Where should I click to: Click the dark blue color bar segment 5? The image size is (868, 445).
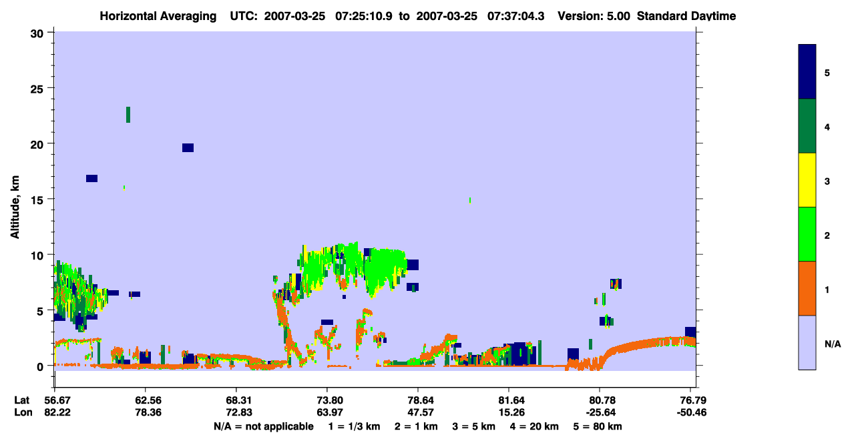tap(807, 72)
